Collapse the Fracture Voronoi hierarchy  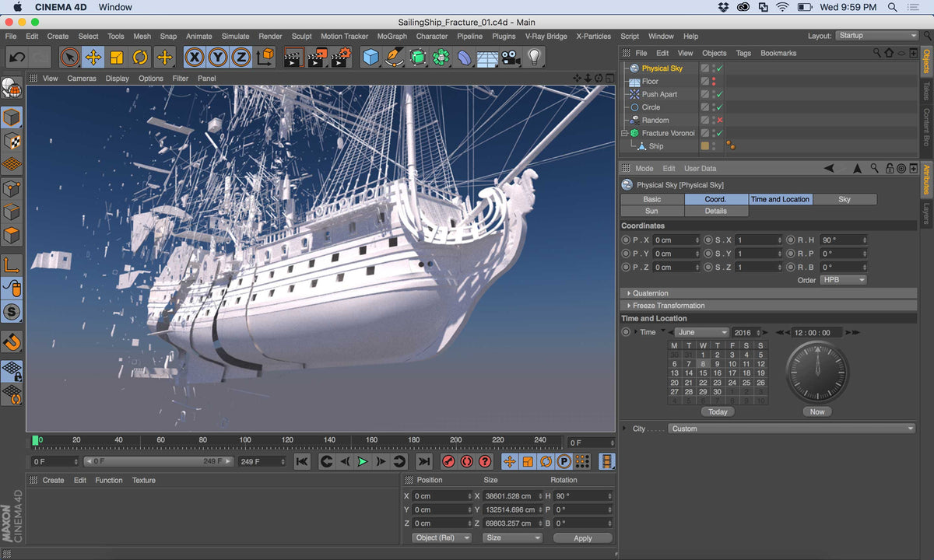(x=623, y=132)
